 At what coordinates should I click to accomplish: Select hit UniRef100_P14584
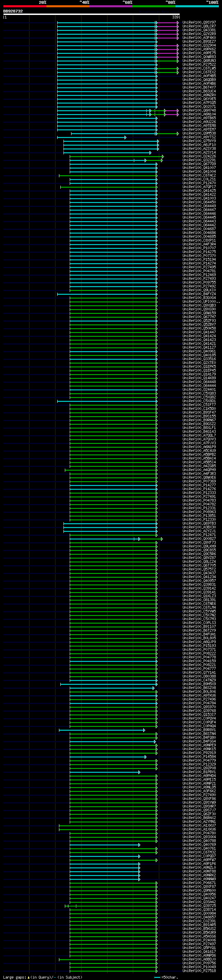199,757
